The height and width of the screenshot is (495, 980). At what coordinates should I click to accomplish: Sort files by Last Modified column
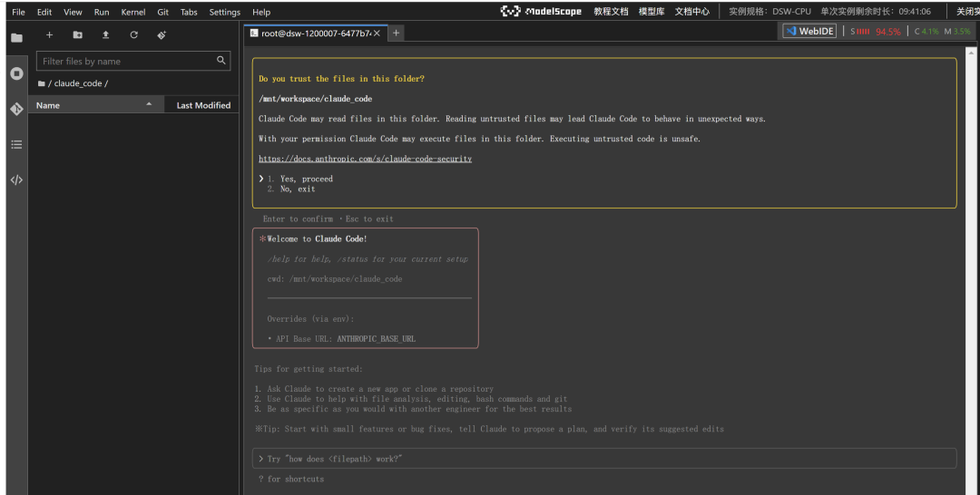pos(203,105)
